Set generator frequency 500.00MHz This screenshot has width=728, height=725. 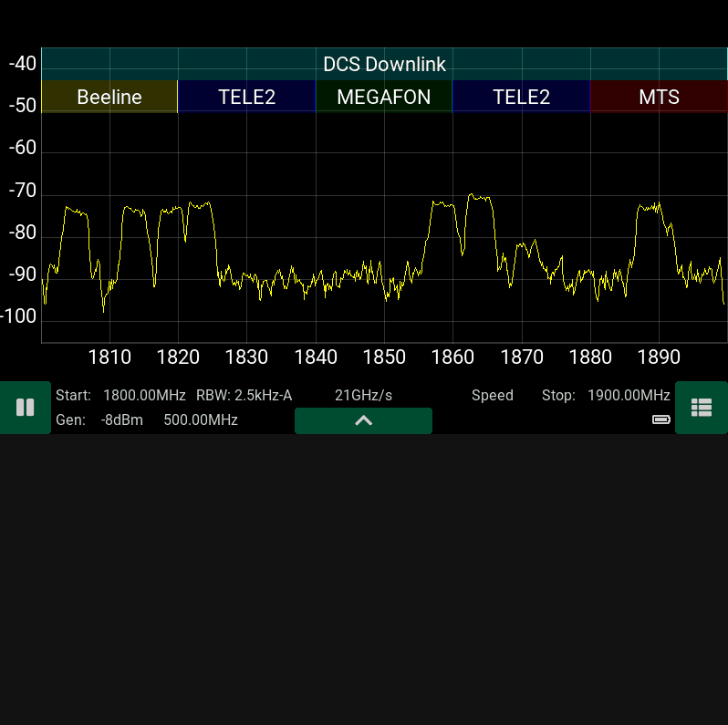[201, 419]
